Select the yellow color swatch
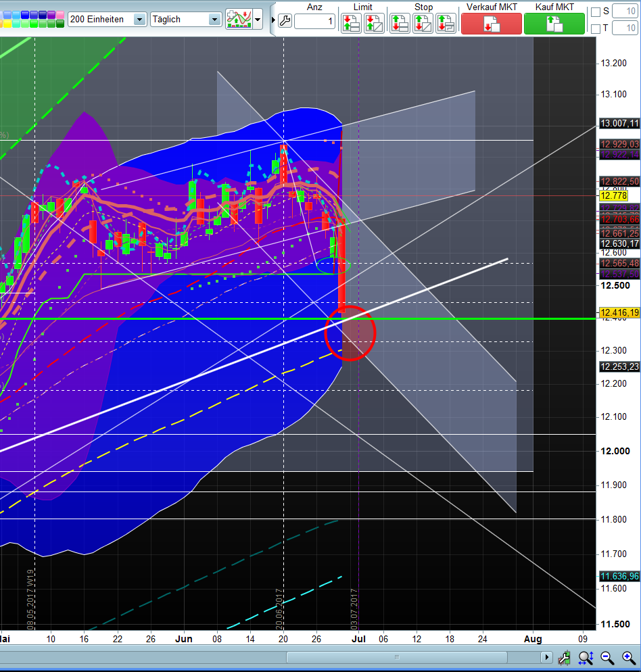The height and width of the screenshot is (672, 641). click(x=7, y=24)
